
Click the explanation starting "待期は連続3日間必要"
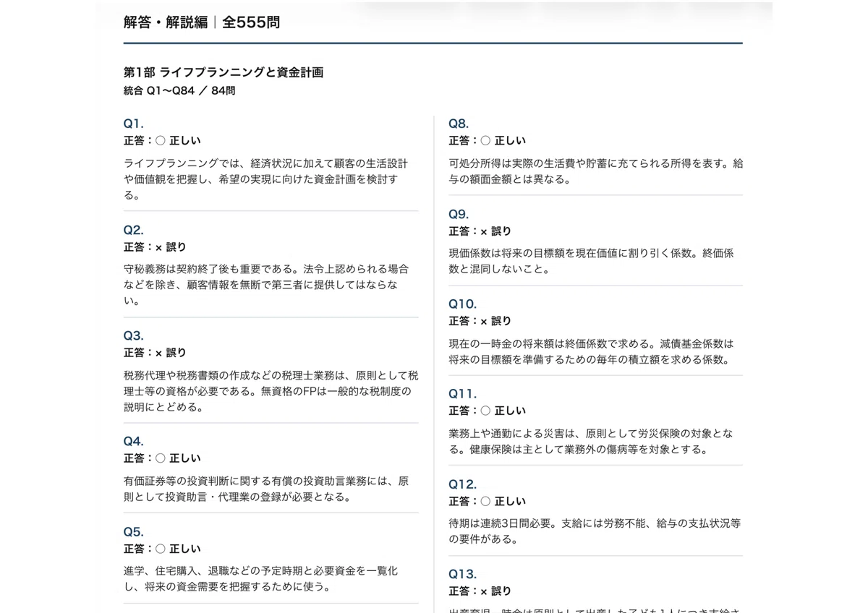595,531
